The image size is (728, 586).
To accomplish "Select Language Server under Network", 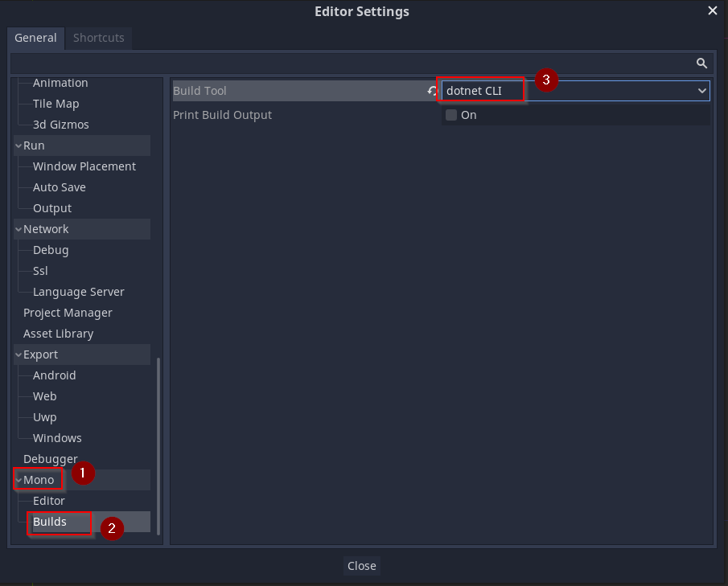I will 79,291.
